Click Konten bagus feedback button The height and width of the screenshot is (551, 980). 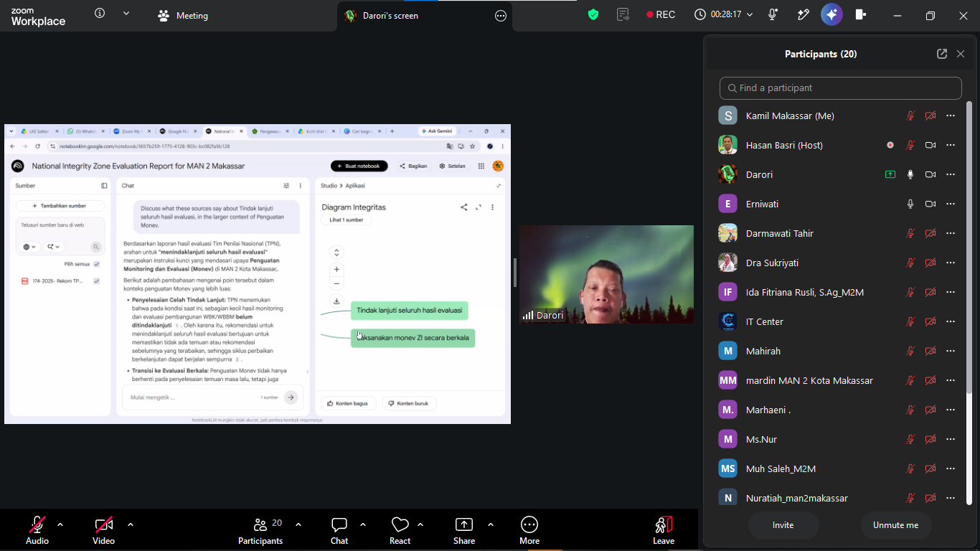click(348, 403)
